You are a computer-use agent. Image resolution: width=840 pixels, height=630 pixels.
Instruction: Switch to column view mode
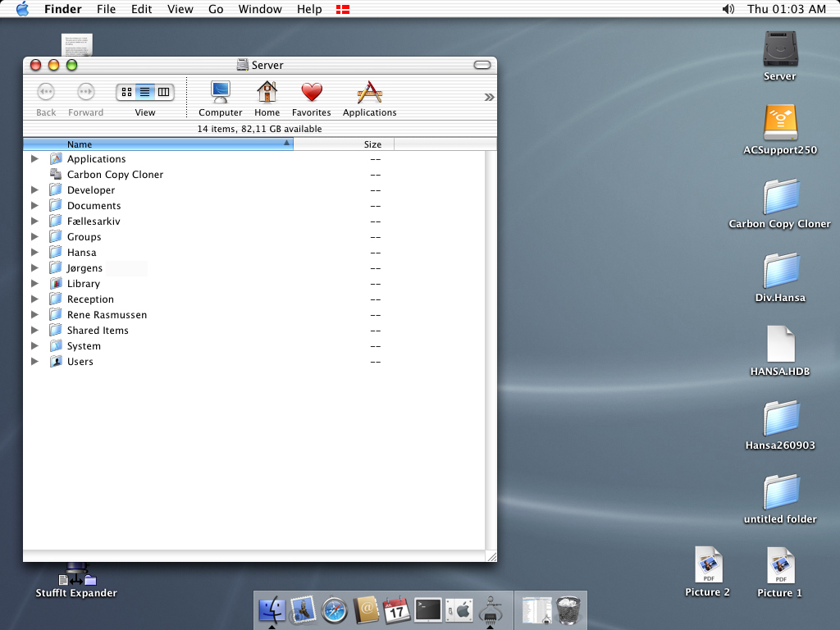coord(163,92)
